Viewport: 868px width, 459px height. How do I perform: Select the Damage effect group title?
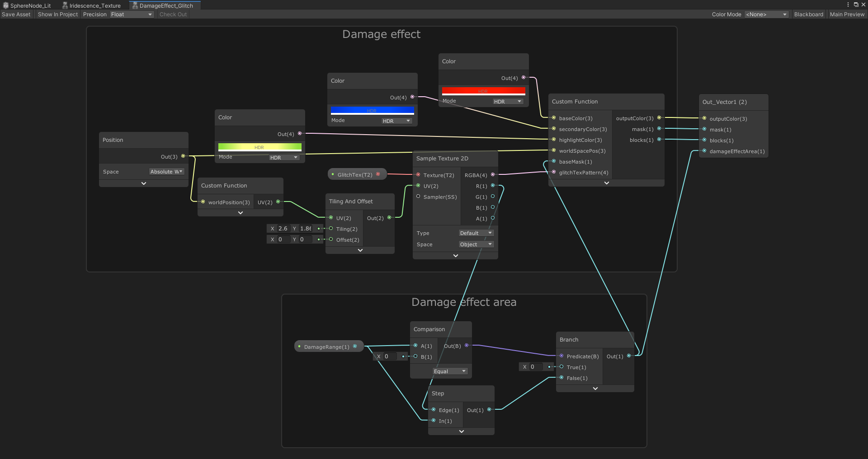[381, 34]
